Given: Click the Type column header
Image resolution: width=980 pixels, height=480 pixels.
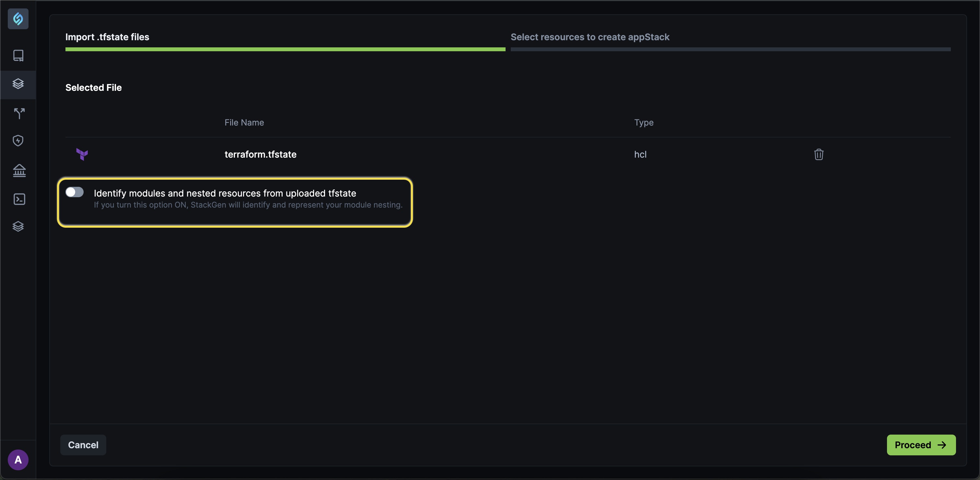Looking at the screenshot, I should point(644,122).
